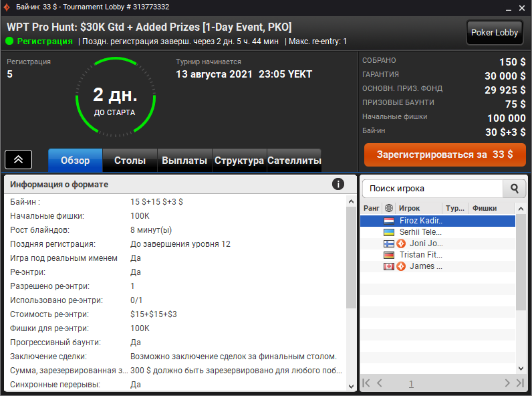
Task: Click the Canada flag beside James
Action: [x=389, y=266]
